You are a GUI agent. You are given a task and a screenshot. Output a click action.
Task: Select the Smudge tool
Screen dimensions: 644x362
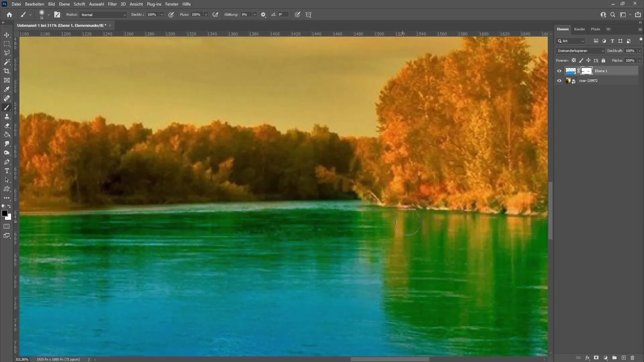click(7, 143)
